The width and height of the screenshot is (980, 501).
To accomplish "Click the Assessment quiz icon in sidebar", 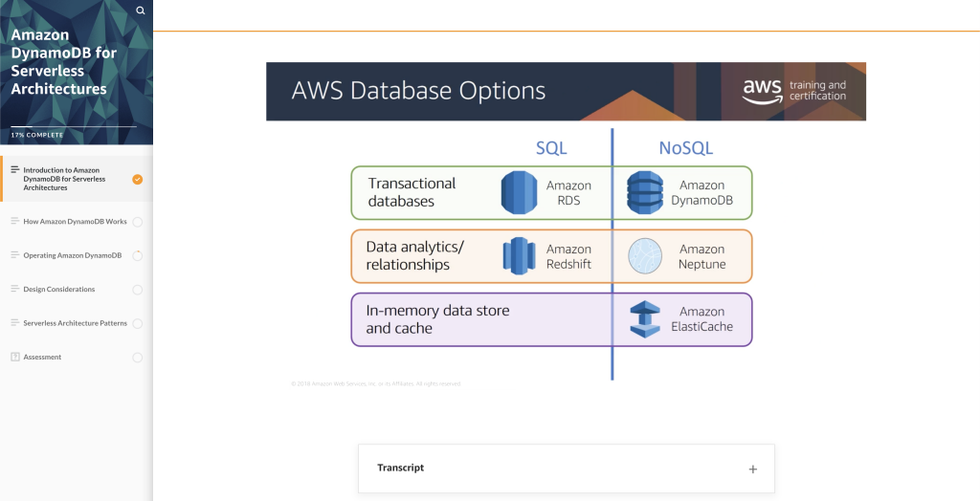I will (x=14, y=357).
